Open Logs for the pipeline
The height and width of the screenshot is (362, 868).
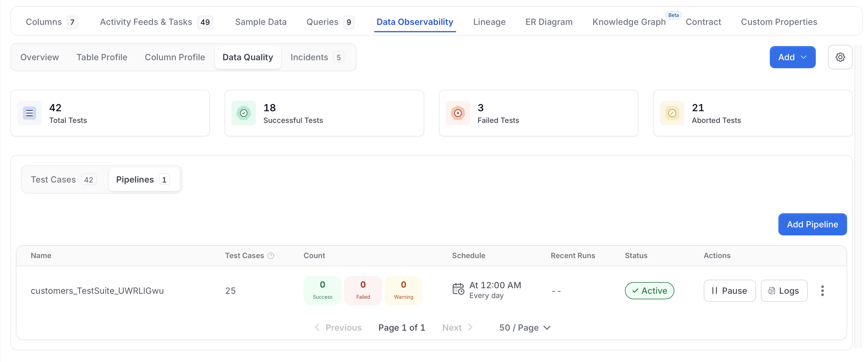784,290
